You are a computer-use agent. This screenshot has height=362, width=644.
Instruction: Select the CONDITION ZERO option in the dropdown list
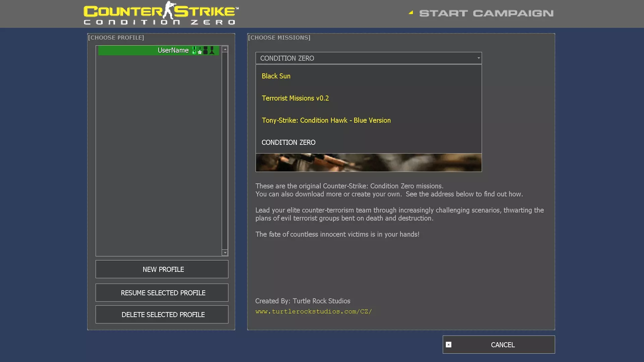(288, 142)
